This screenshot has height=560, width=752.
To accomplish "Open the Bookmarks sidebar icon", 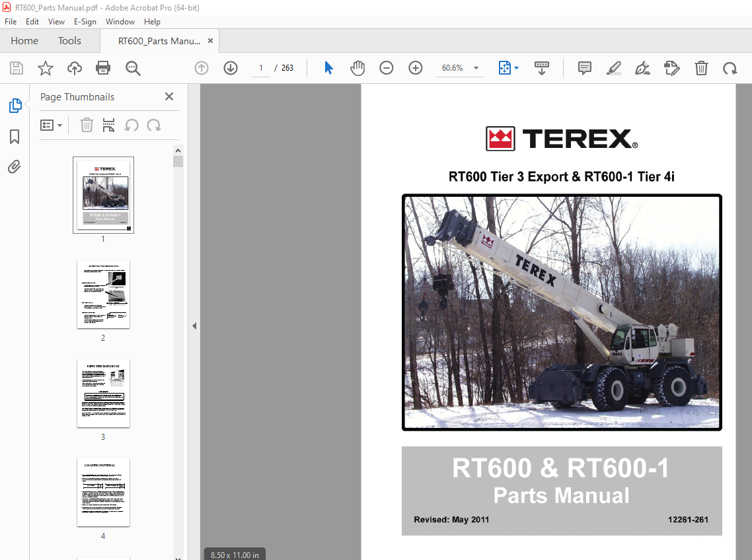I will tap(15, 137).
